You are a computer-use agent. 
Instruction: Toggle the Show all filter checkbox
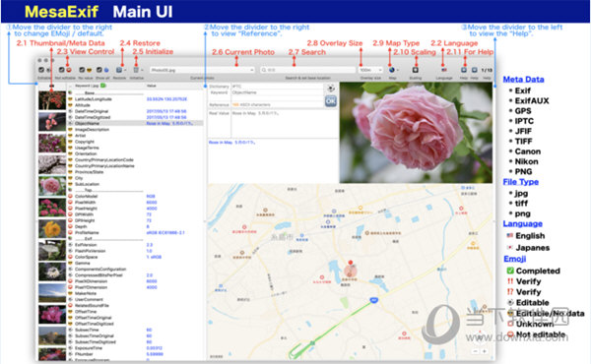click(99, 70)
